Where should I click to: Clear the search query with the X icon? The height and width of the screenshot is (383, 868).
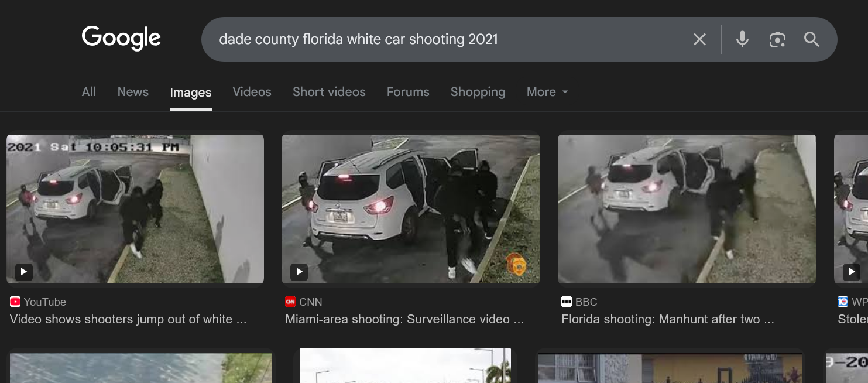coord(699,39)
